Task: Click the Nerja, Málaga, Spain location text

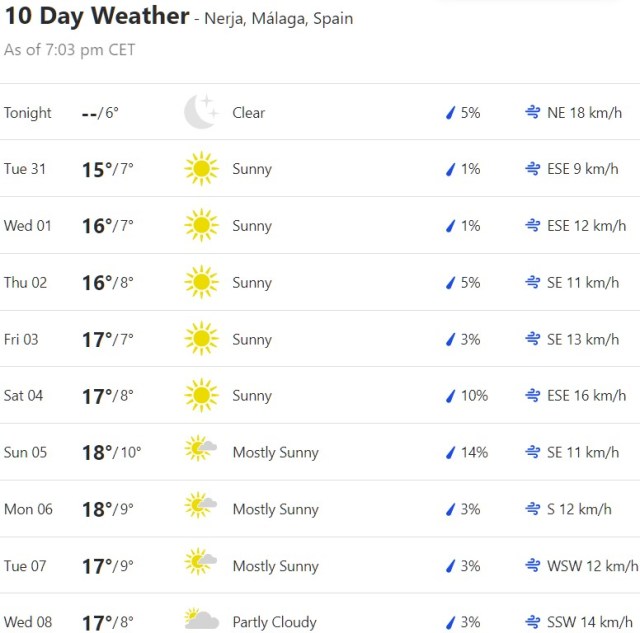Action: [278, 19]
